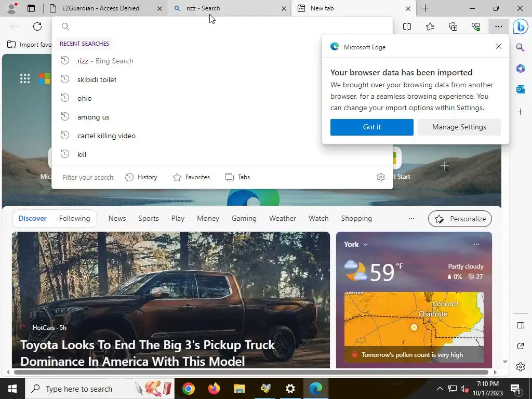Open Collections toolbar icon
The width and height of the screenshot is (532, 399).
(453, 26)
